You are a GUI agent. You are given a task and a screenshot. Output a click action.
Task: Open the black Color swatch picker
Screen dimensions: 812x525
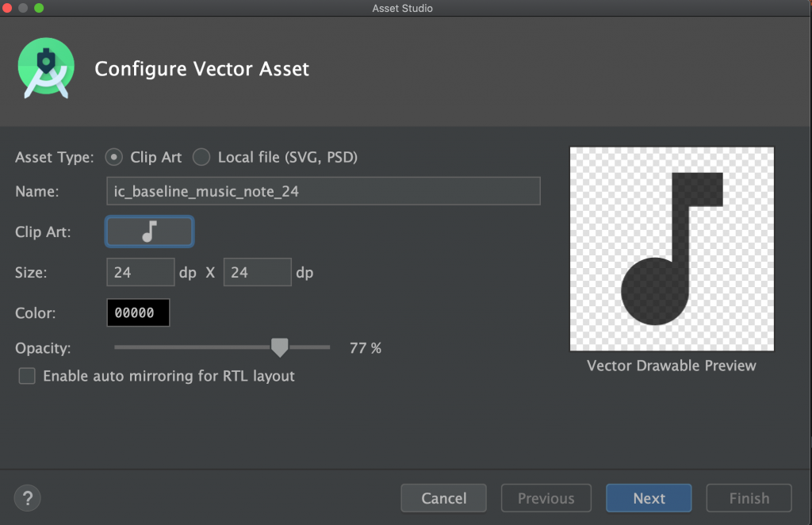[x=138, y=312]
